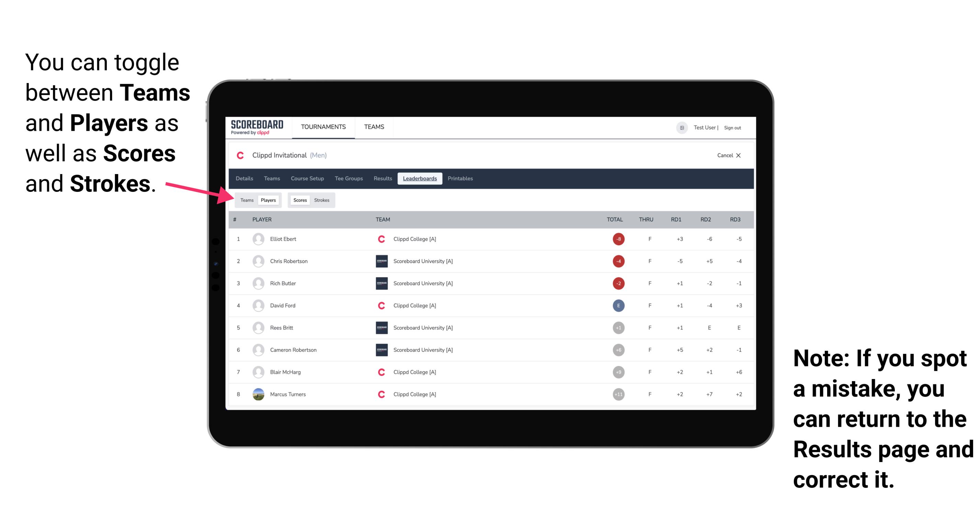Click the Players filter button

(x=268, y=200)
